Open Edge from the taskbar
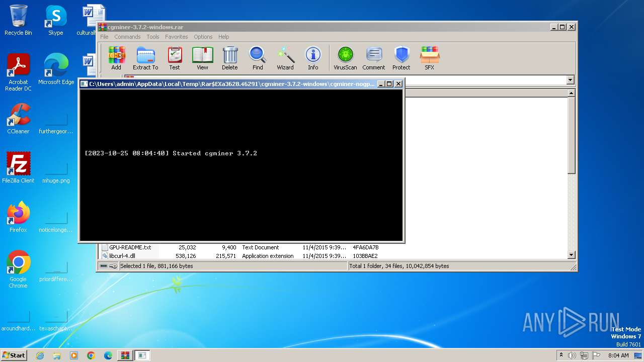 click(108, 355)
